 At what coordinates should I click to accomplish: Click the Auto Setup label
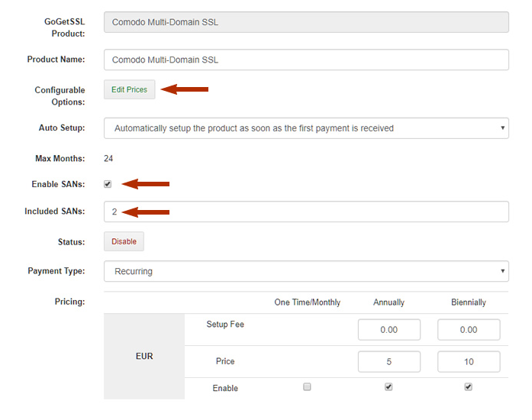click(62, 128)
